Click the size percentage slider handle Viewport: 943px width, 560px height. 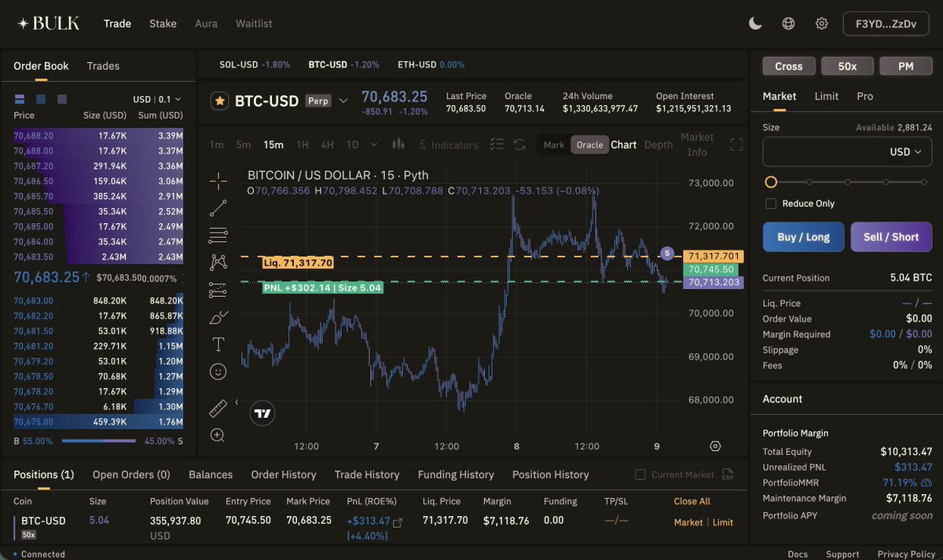pos(771,182)
